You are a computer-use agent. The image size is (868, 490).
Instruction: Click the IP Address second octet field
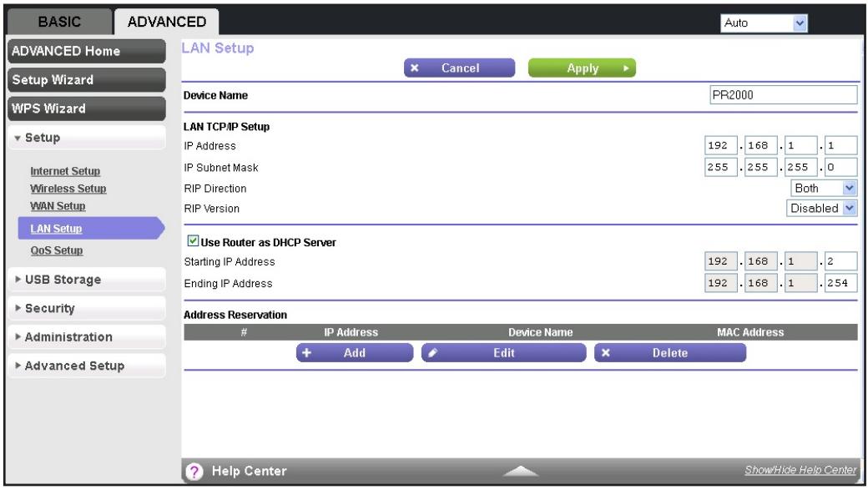click(x=760, y=145)
